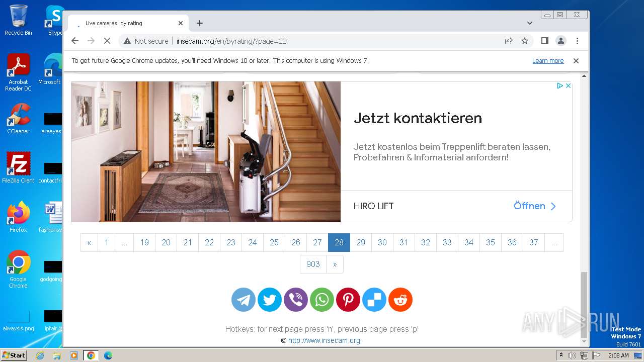
Task: Share page via WhatsApp icon
Action: pyautogui.click(x=322, y=300)
